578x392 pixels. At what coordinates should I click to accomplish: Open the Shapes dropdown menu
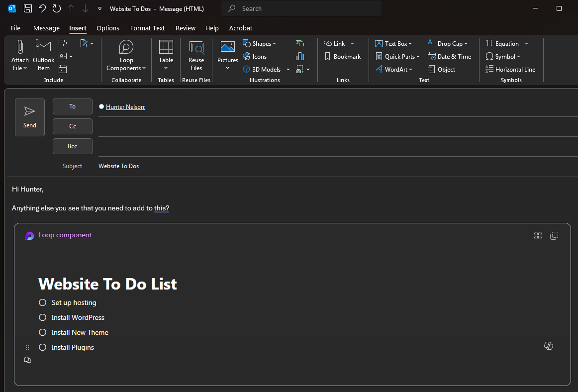(259, 44)
